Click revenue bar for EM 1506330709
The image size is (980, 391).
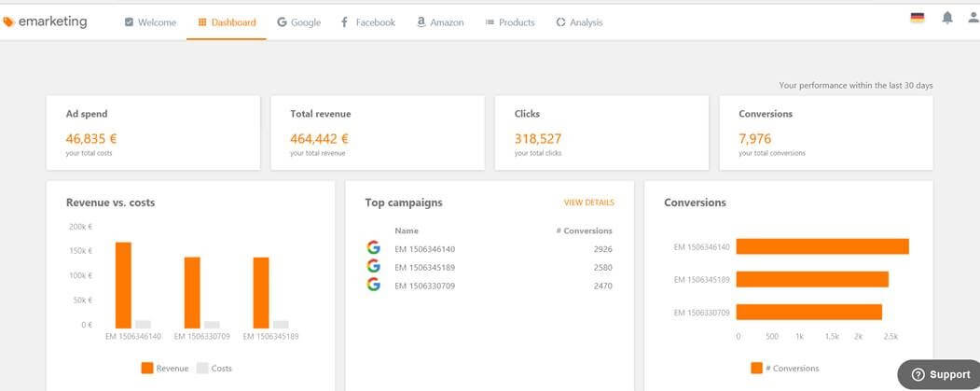click(x=192, y=293)
